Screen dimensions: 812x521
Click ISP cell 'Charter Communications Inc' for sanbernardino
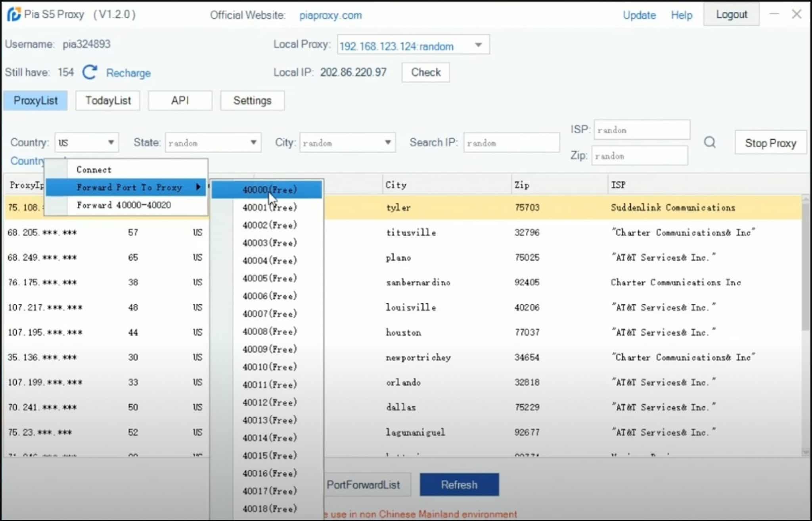676,282
